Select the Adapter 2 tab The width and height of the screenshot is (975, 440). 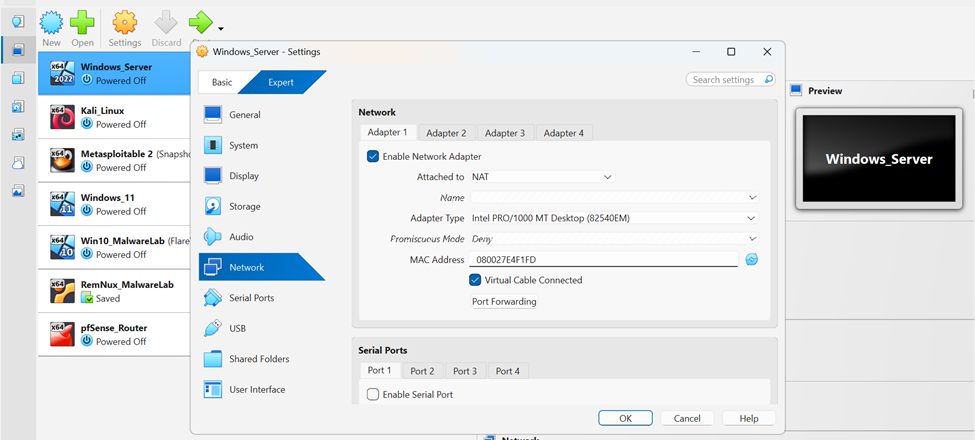coord(446,133)
